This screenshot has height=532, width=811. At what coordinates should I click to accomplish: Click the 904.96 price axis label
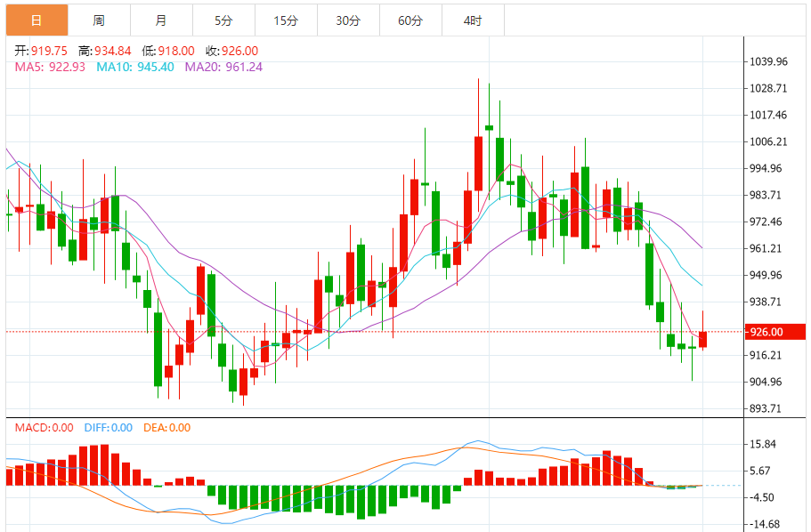coord(766,382)
